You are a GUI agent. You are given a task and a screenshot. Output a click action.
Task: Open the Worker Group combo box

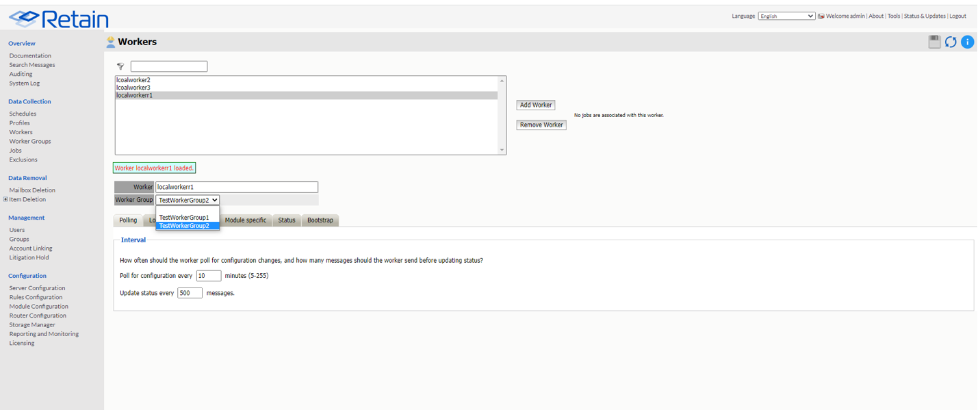[x=188, y=200]
